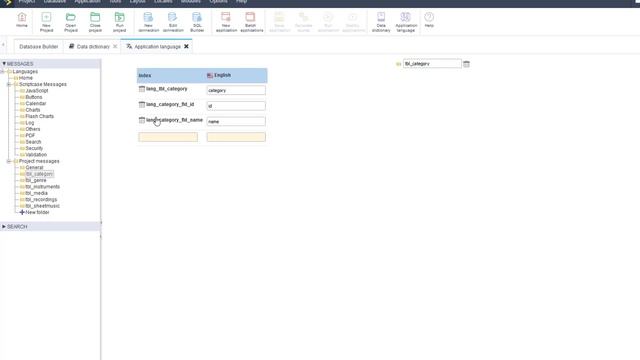
Task: Click trash icon next to tbl_category folder field
Action: click(x=467, y=64)
